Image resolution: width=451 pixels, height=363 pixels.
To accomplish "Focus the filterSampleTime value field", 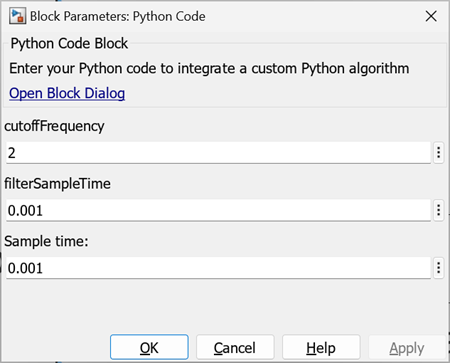I will pyautogui.click(x=218, y=210).
